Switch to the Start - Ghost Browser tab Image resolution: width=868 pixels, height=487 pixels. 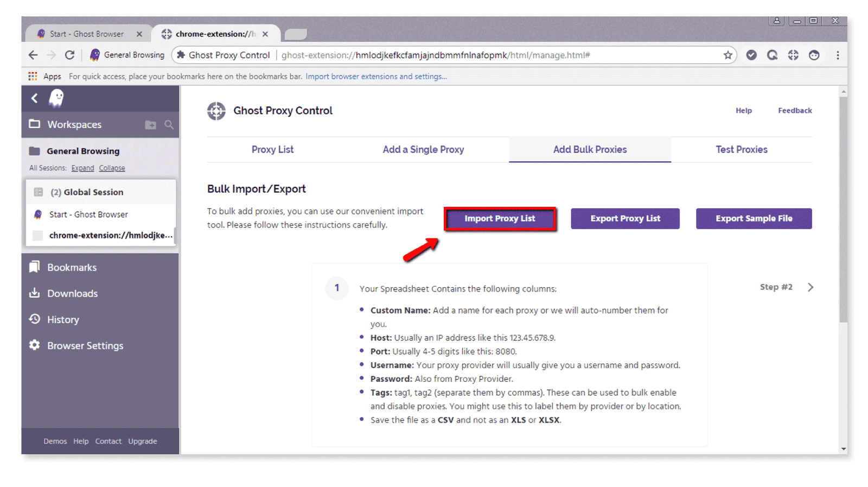pos(87,34)
